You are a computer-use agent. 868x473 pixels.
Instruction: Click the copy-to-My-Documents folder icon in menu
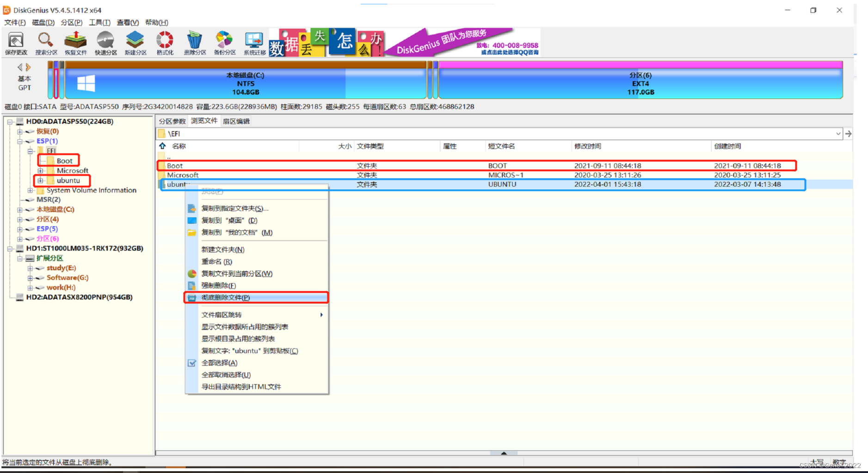pyautogui.click(x=192, y=233)
